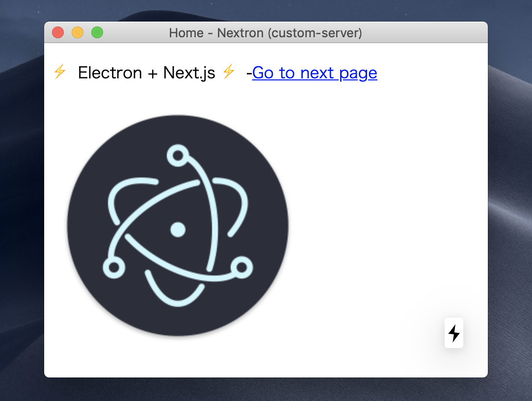532x401 pixels.
Task: Click the lightning emoji before 'Electron'
Action: [60, 72]
